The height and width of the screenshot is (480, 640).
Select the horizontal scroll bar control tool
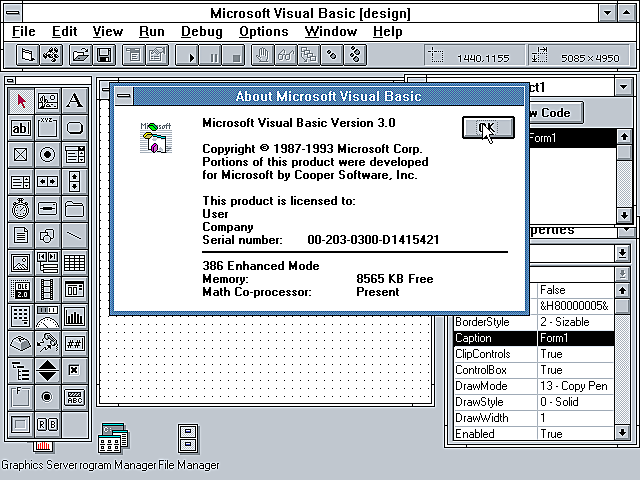pyautogui.click(x=47, y=182)
